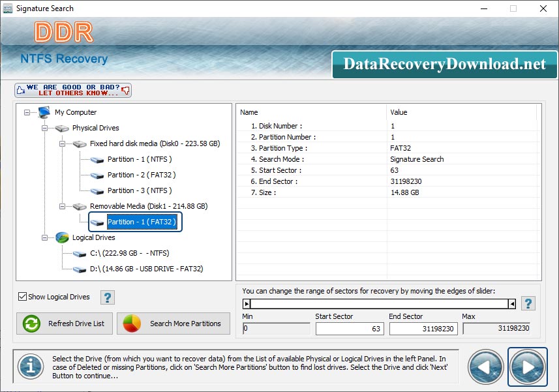Click the Value column header
Viewport: 559px width, 392px height.
coord(461,112)
